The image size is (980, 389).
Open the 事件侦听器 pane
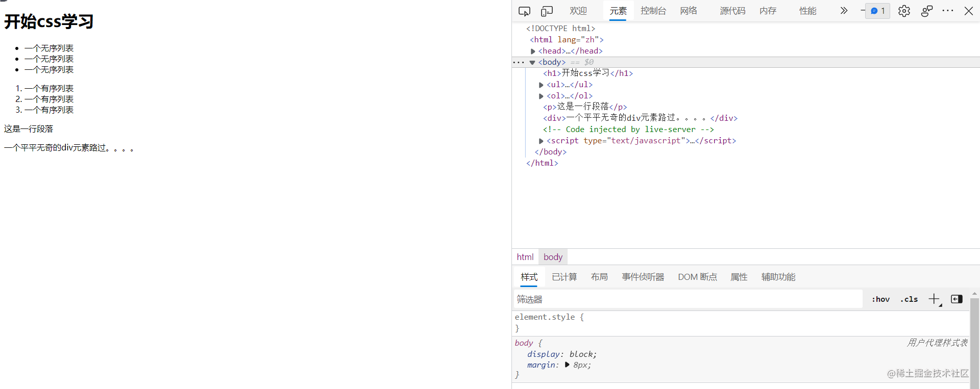(643, 277)
